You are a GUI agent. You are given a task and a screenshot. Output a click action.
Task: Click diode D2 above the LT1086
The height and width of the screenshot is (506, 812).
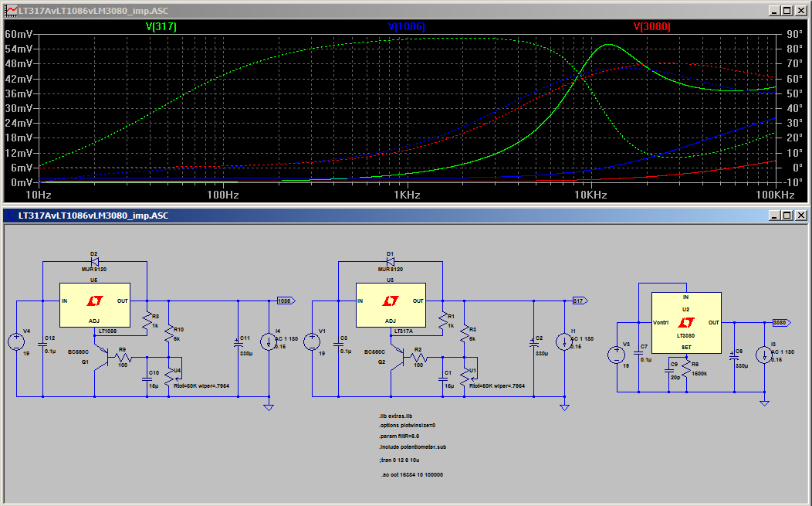pos(94,262)
